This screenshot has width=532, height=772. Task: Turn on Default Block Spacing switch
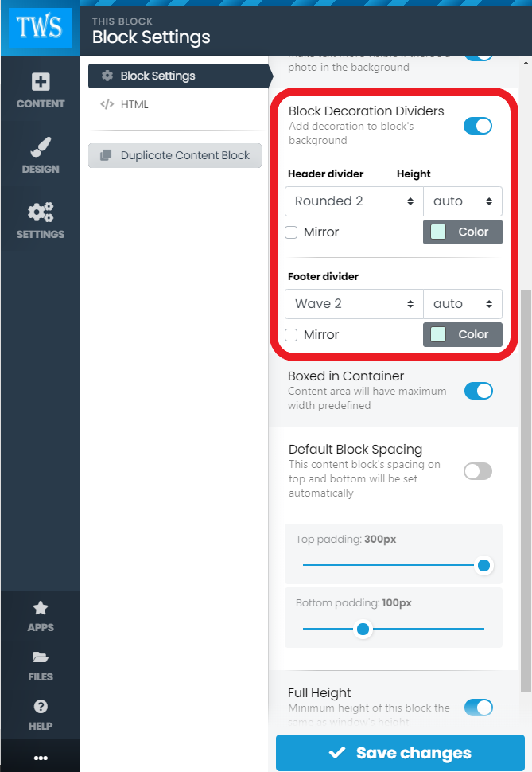click(x=478, y=471)
